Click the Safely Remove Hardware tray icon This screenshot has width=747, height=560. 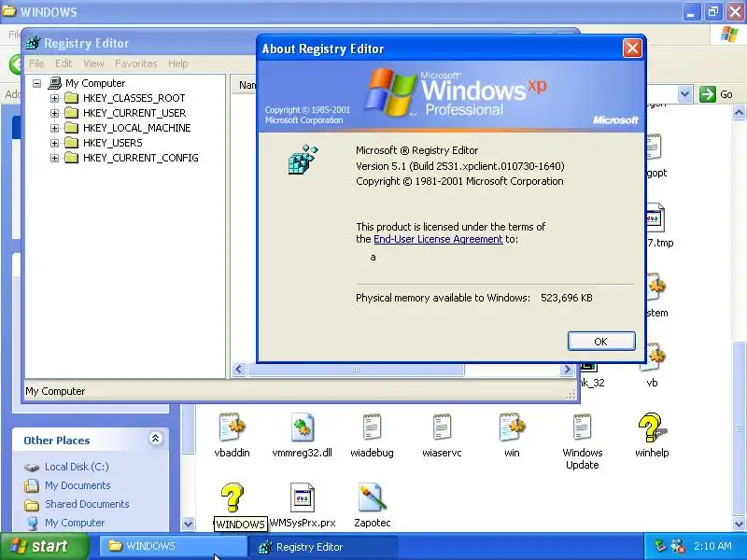pos(660,546)
